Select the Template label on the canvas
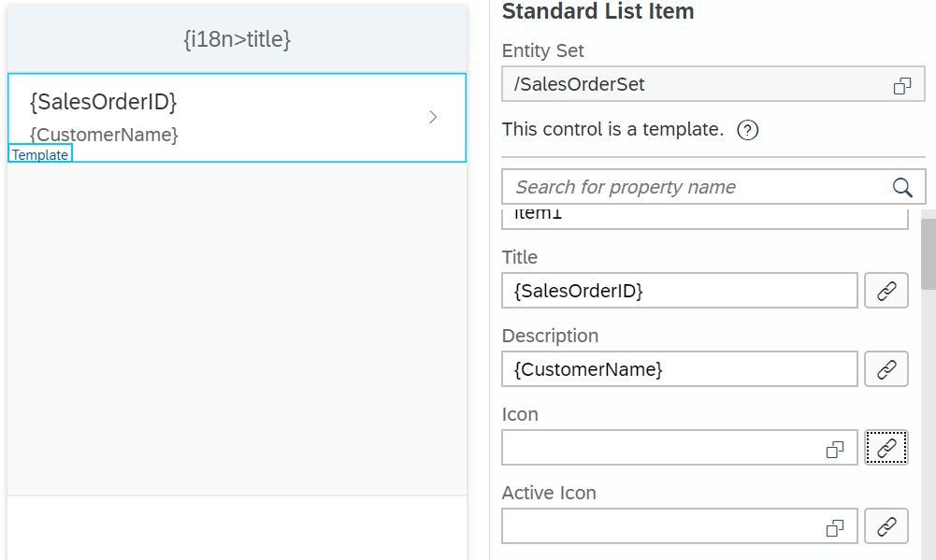This screenshot has width=936, height=560. [40, 155]
